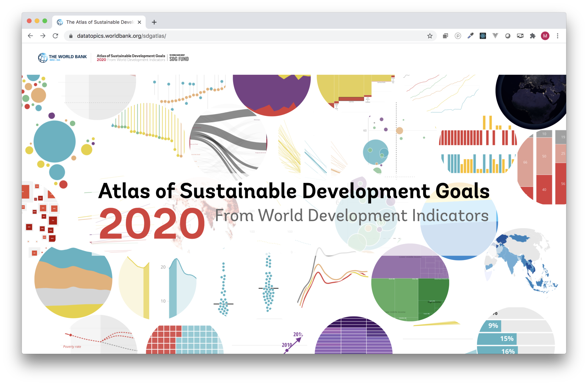Open a new browser tab
This screenshot has width=588, height=385.
tap(154, 22)
